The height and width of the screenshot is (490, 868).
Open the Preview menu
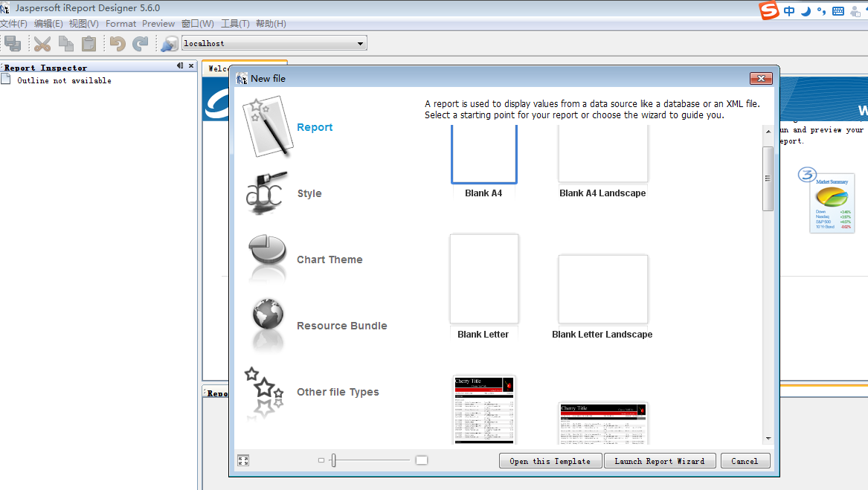tap(158, 24)
